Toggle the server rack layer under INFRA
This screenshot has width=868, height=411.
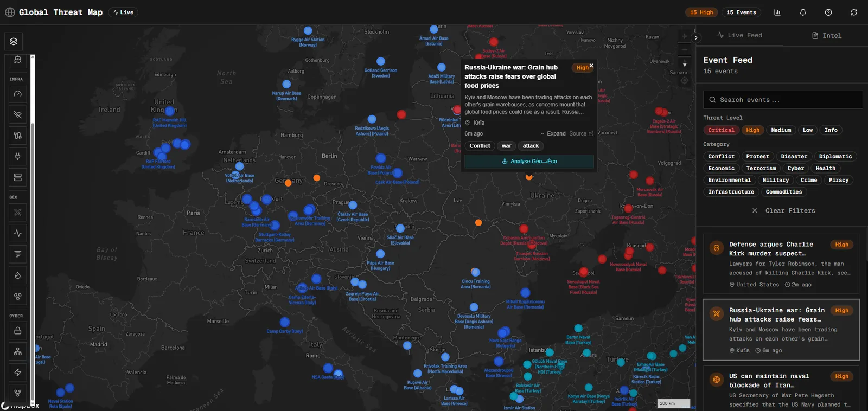[x=18, y=177]
